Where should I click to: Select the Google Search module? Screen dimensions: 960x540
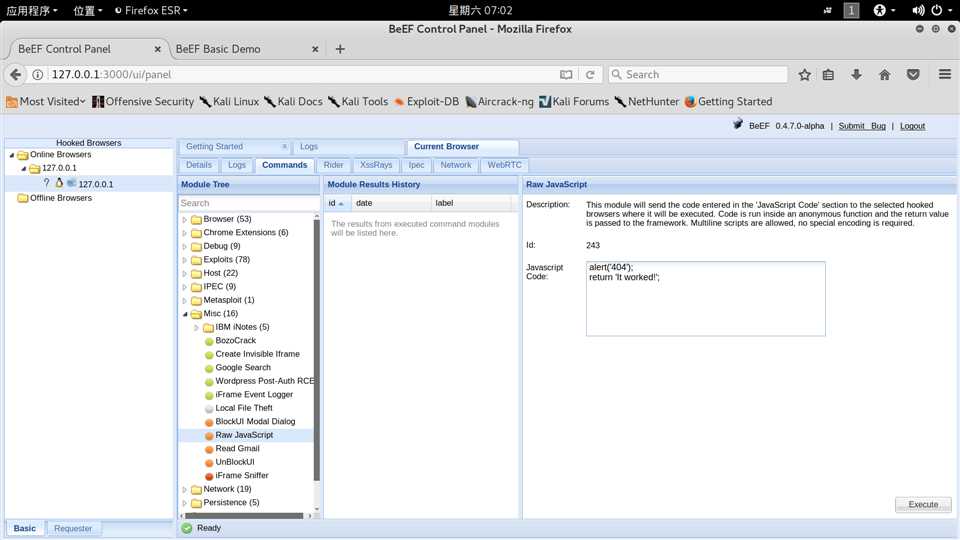[x=242, y=367]
